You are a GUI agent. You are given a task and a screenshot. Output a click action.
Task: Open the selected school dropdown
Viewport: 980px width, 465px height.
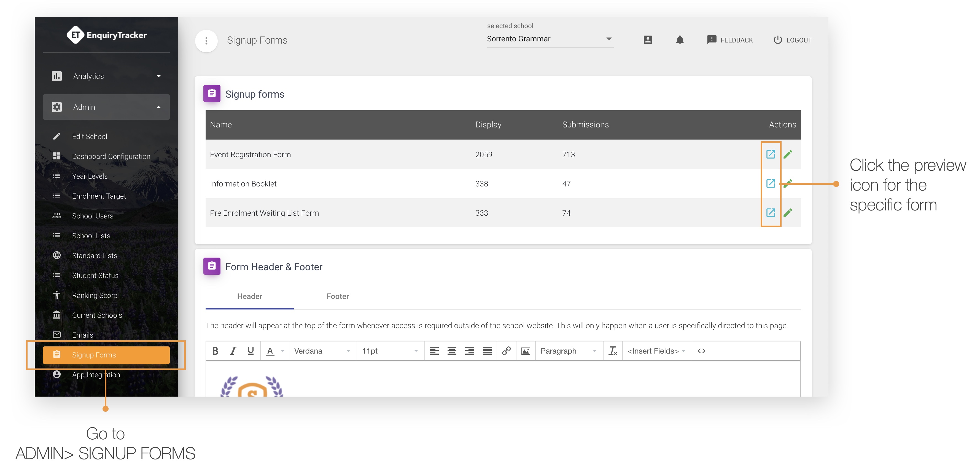pos(550,39)
